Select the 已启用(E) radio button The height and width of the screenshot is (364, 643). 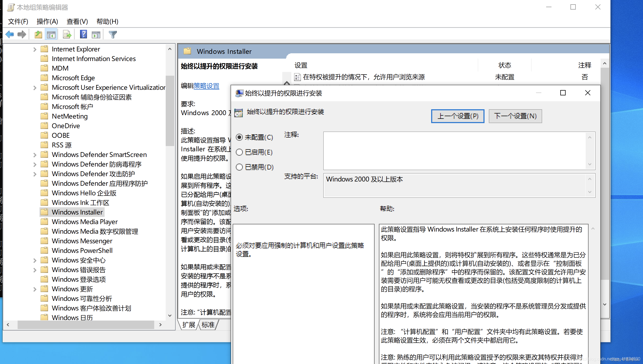point(239,152)
